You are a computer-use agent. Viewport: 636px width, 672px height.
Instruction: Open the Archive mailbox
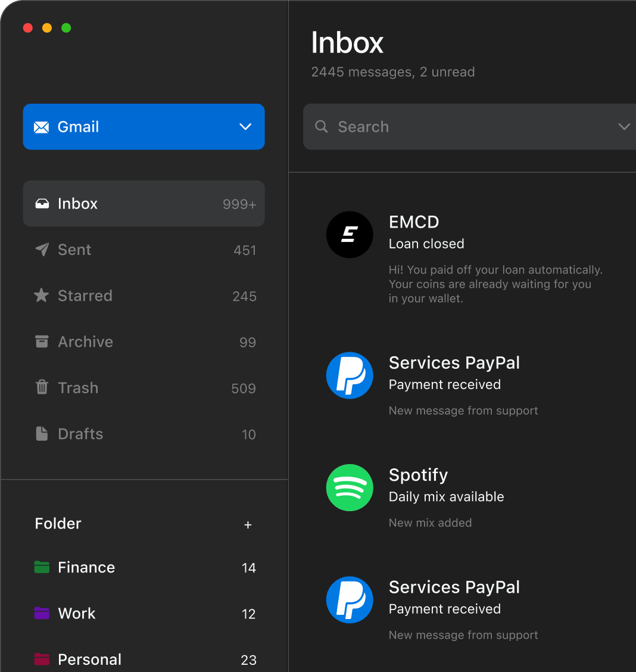tap(144, 341)
